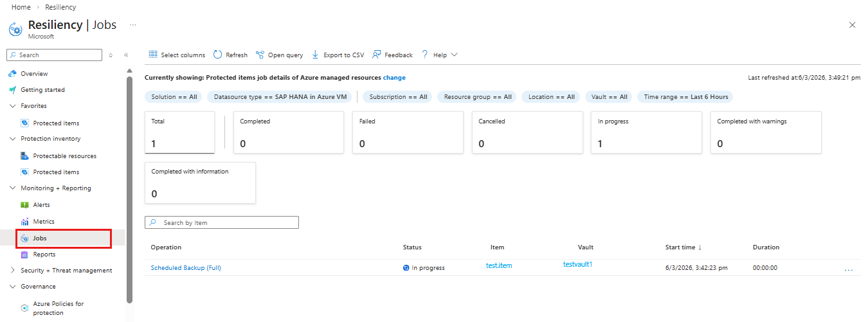Expand Security + Threat management section
This screenshot has height=322, width=868.
[12, 271]
